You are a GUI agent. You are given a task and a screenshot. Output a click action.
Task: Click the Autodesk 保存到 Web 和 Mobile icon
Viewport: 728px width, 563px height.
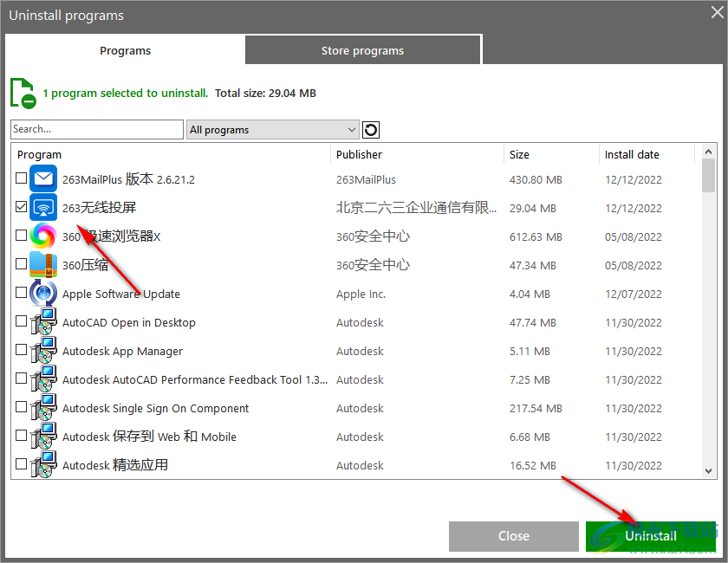tap(43, 437)
